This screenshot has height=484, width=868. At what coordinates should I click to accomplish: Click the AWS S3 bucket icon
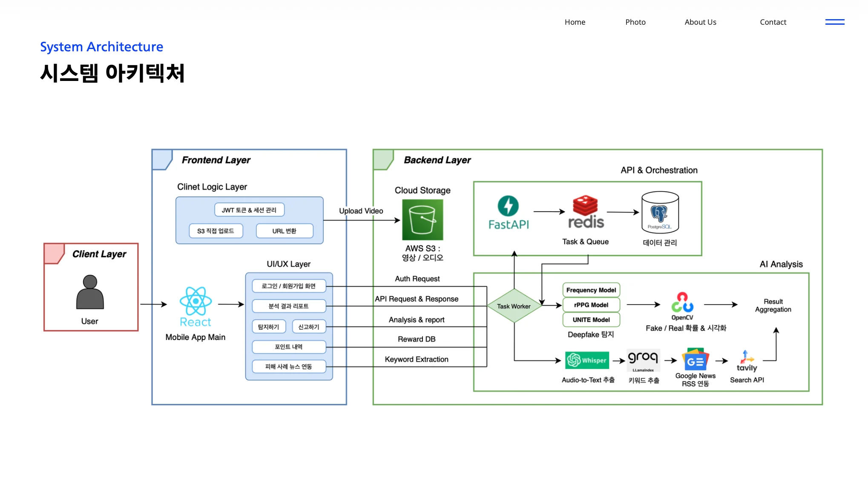(422, 220)
